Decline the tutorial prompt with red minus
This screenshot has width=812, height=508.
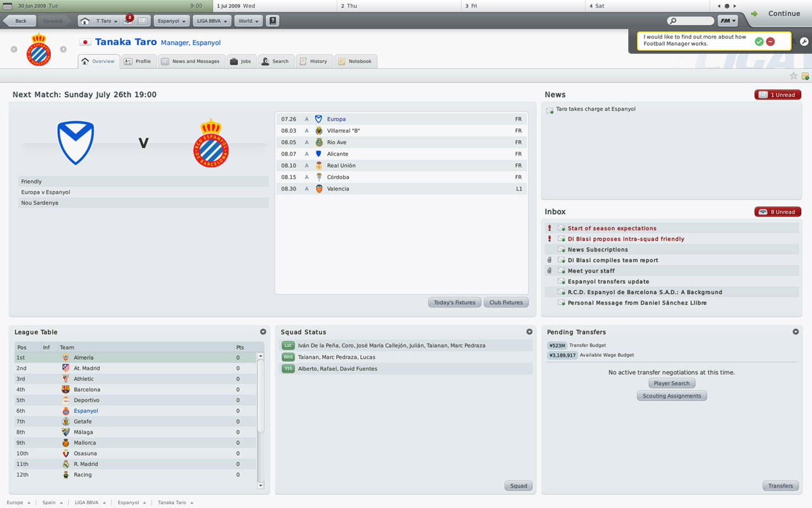tap(770, 41)
